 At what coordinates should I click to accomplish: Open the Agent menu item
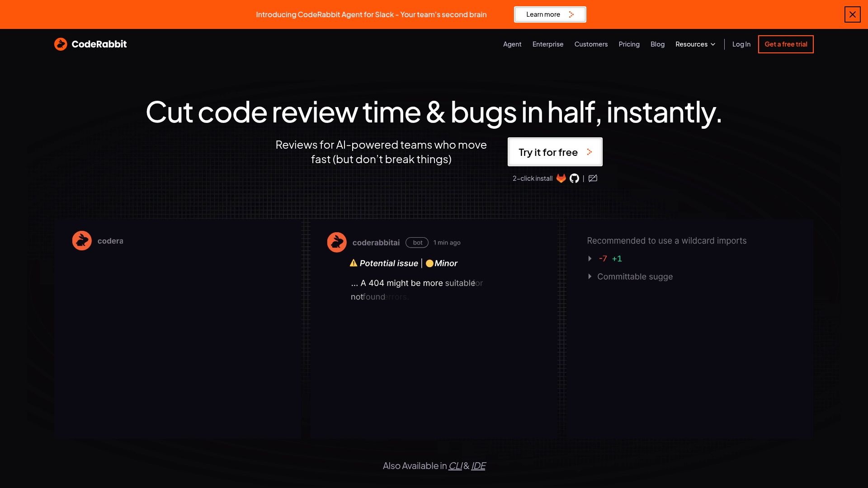pos(512,44)
